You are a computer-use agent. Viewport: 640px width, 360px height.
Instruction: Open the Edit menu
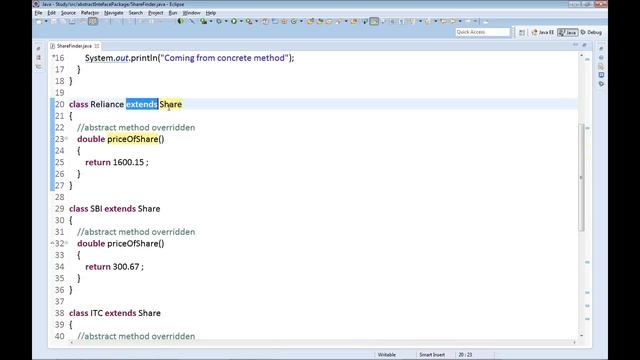point(51,13)
